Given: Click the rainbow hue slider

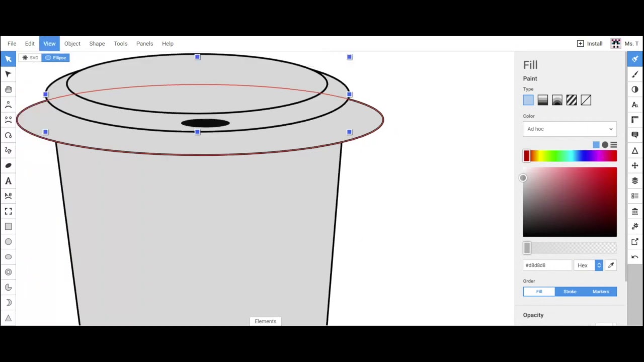Looking at the screenshot, I should [x=570, y=156].
